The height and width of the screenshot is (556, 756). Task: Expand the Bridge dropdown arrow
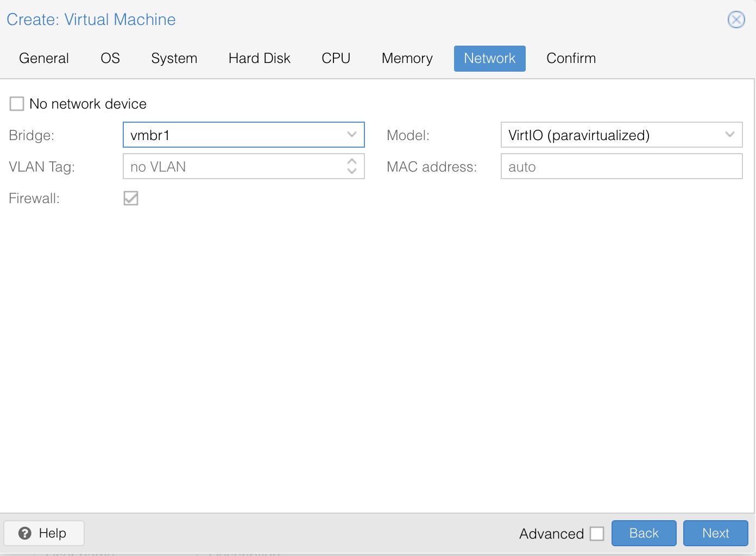point(352,135)
